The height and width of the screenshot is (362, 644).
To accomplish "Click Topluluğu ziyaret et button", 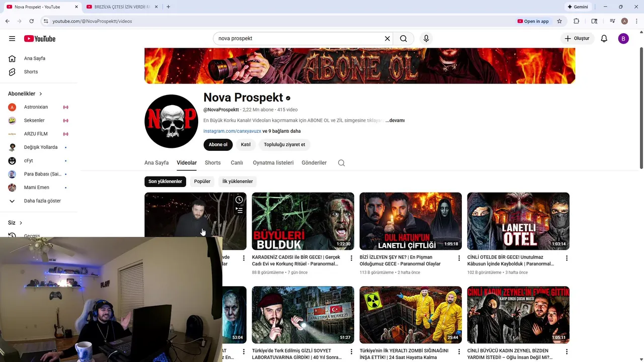I will tap(284, 145).
